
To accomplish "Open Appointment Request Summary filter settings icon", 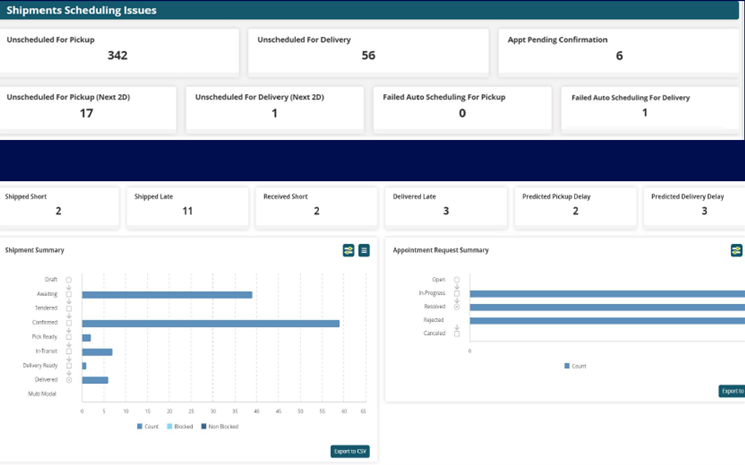I will coord(736,250).
